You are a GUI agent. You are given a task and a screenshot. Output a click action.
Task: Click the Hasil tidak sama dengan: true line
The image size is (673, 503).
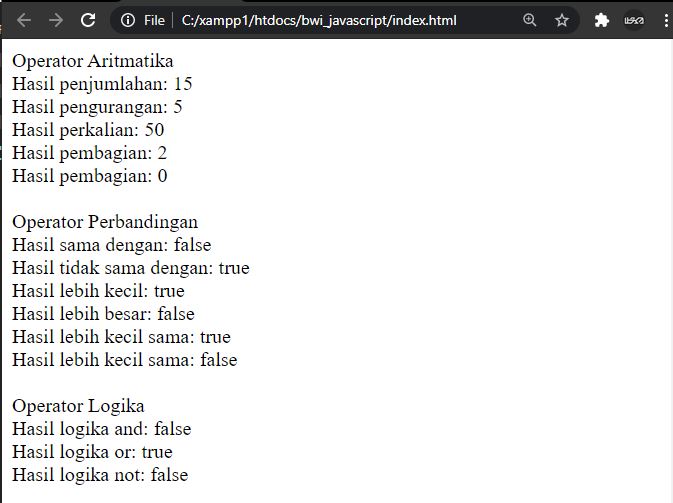click(x=131, y=268)
